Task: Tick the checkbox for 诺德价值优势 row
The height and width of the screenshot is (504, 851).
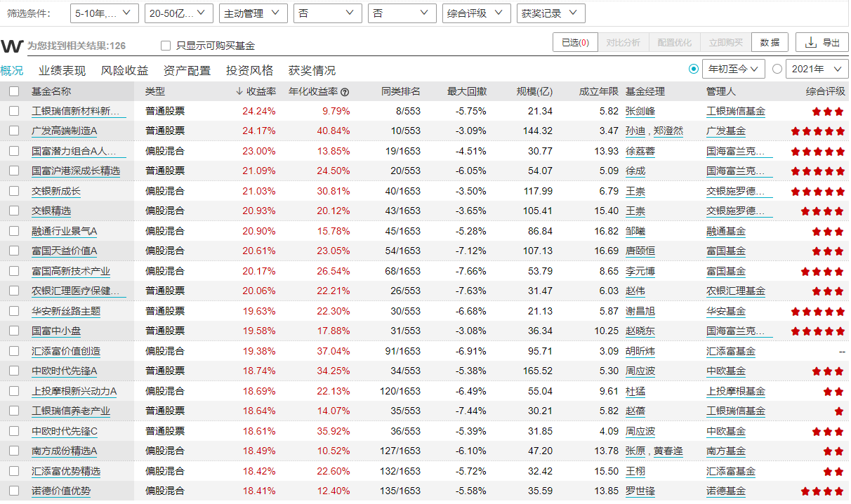Action: click(x=14, y=491)
